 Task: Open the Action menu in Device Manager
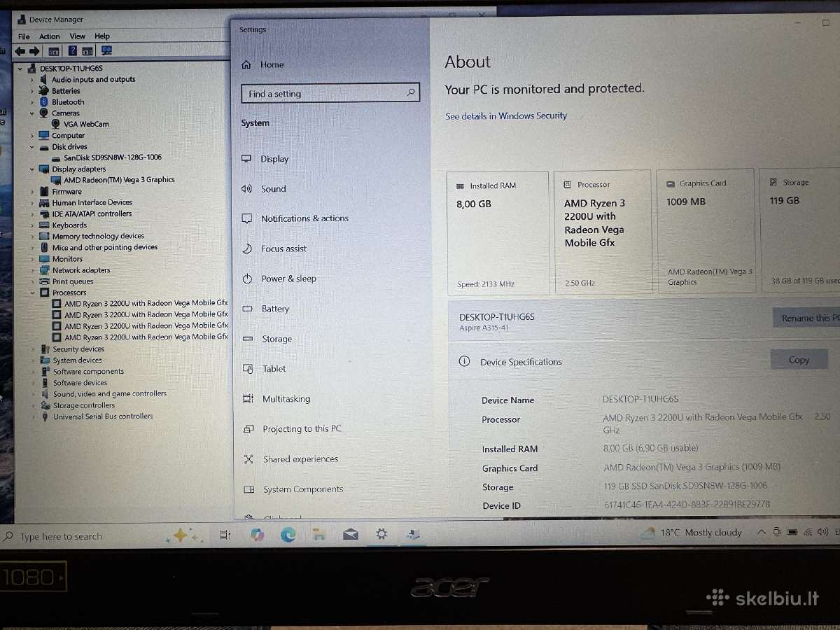50,36
